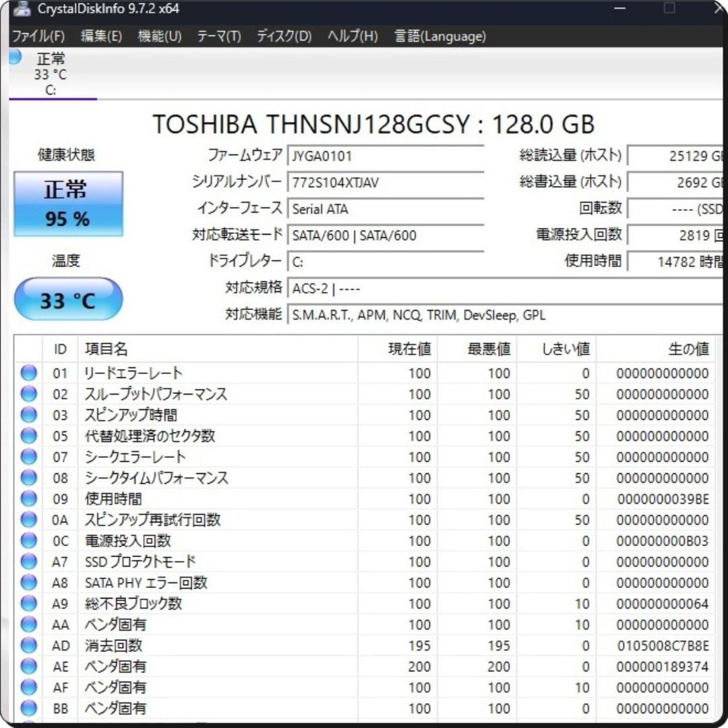Image resolution: width=728 pixels, height=728 pixels.
Task: Open the 機能(U) menu
Action: (160, 36)
